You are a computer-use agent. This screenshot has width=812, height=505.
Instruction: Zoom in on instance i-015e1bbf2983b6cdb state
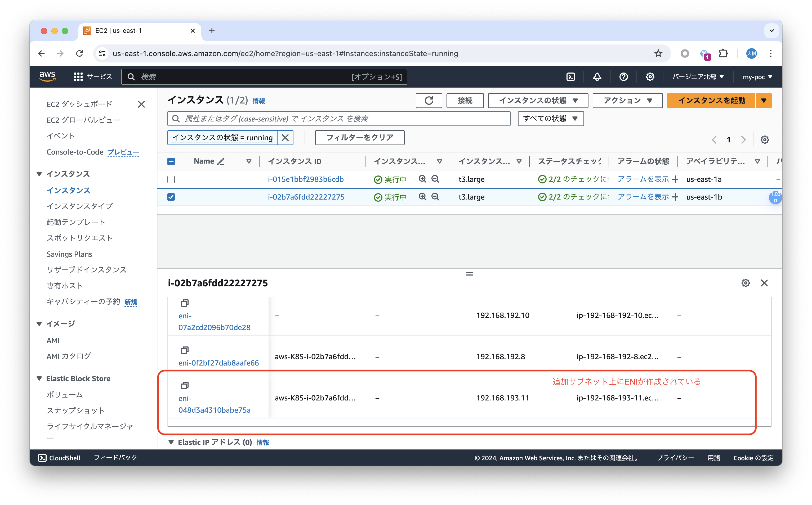422,179
